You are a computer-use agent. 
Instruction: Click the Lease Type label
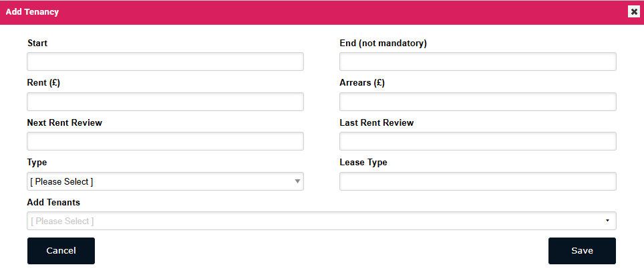click(x=363, y=163)
